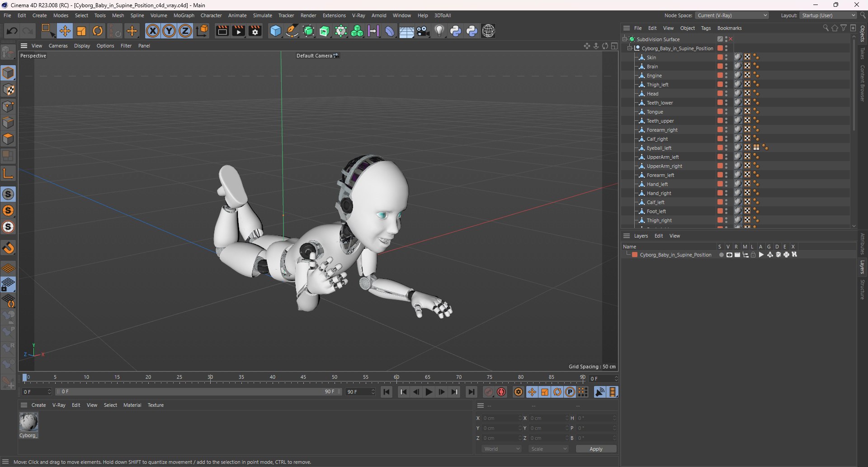Viewport: 868px width, 467px height.
Task: Click frame 45 on the timeline ruler
Action: point(303,377)
